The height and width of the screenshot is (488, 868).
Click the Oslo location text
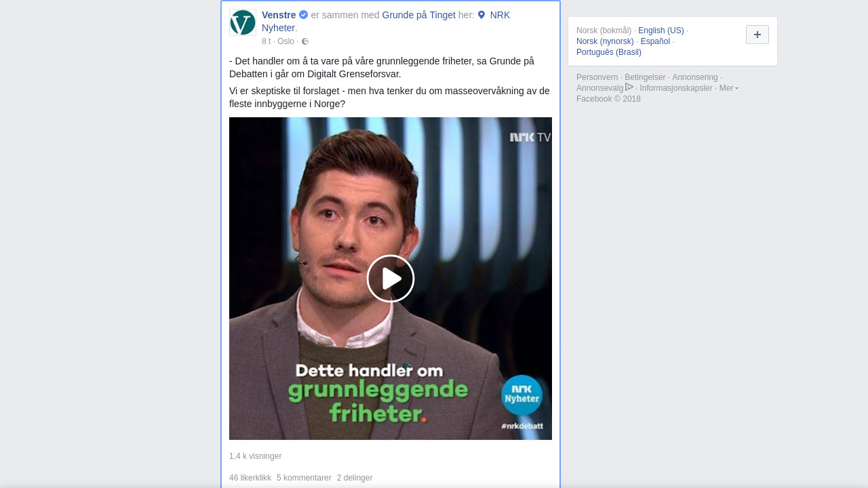[285, 41]
